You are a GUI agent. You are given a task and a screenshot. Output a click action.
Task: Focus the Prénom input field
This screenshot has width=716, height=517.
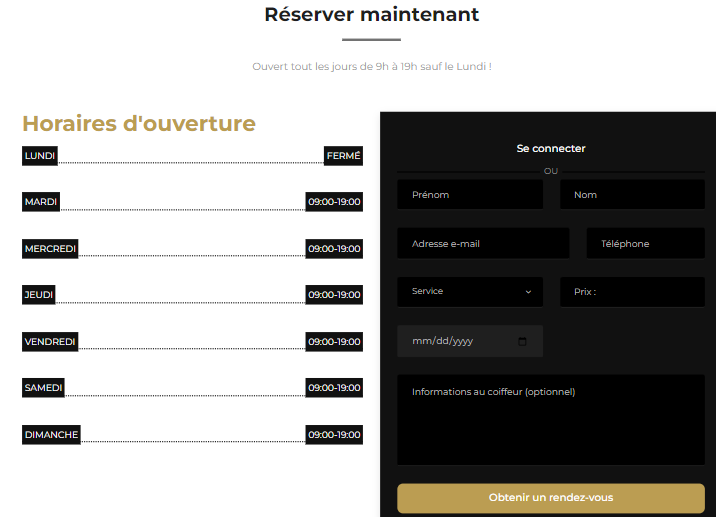pos(470,195)
